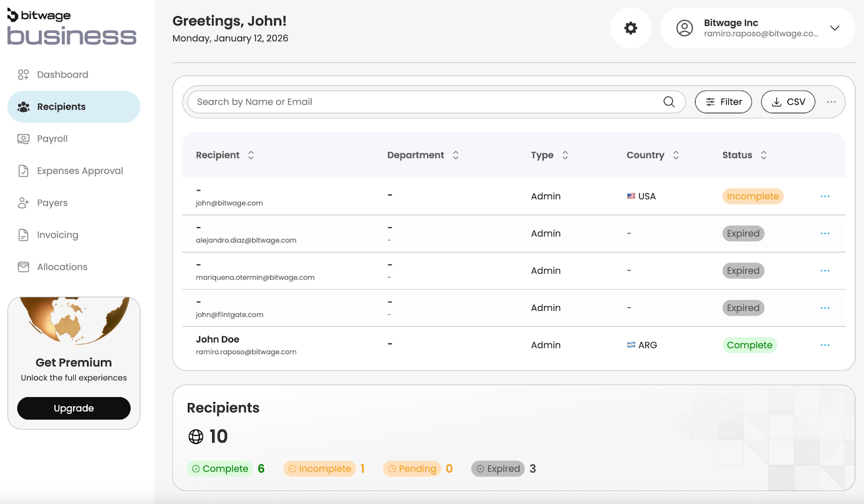Sort the table by Status column

pos(764,155)
